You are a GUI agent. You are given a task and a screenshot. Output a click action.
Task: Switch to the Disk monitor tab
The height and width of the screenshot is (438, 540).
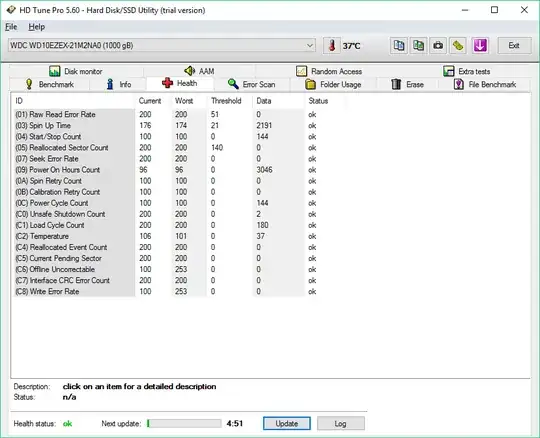click(x=76, y=71)
